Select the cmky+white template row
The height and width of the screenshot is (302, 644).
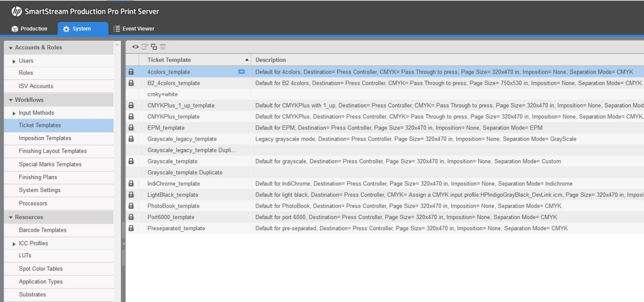pos(385,94)
